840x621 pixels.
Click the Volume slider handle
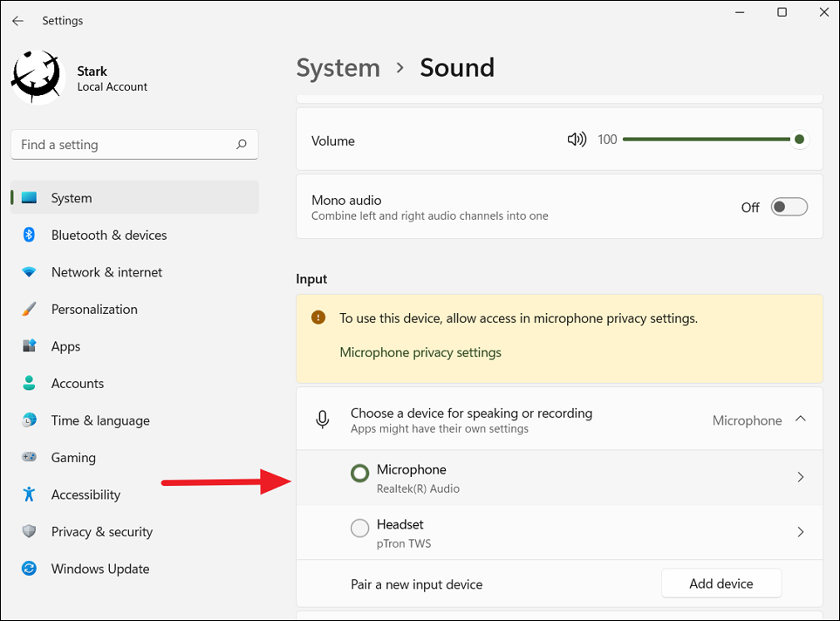(798, 140)
